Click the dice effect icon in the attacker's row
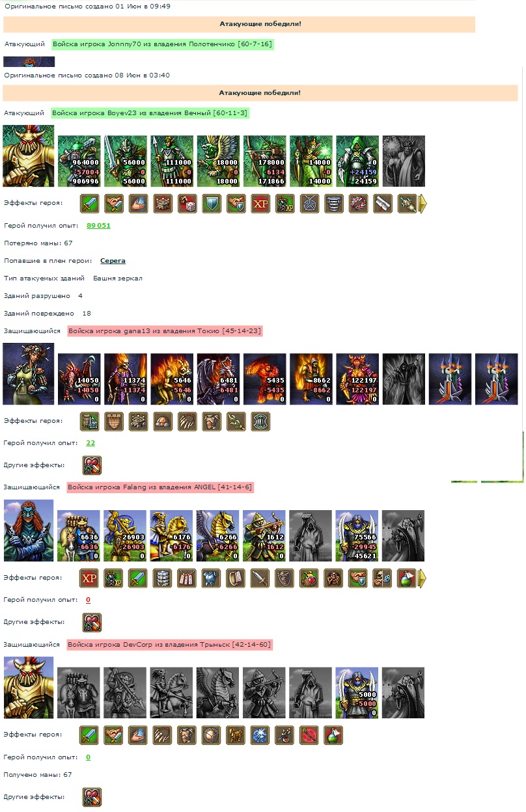526x812 pixels. click(187, 204)
